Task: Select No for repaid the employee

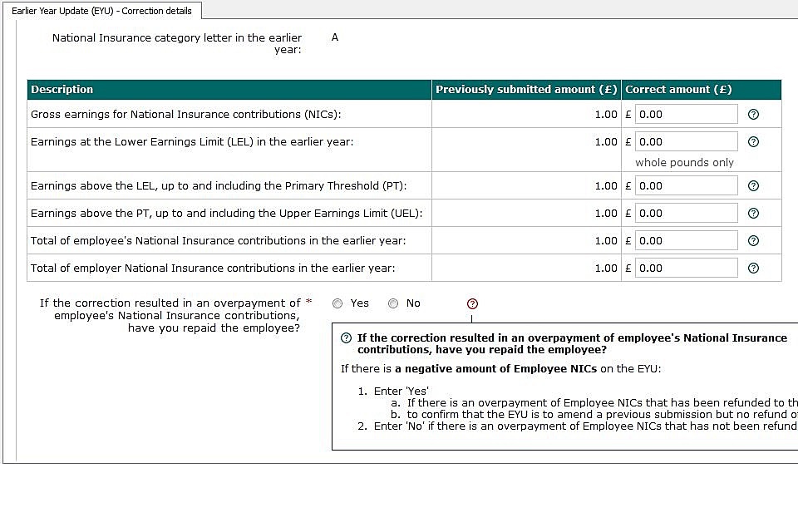Action: tap(393, 304)
